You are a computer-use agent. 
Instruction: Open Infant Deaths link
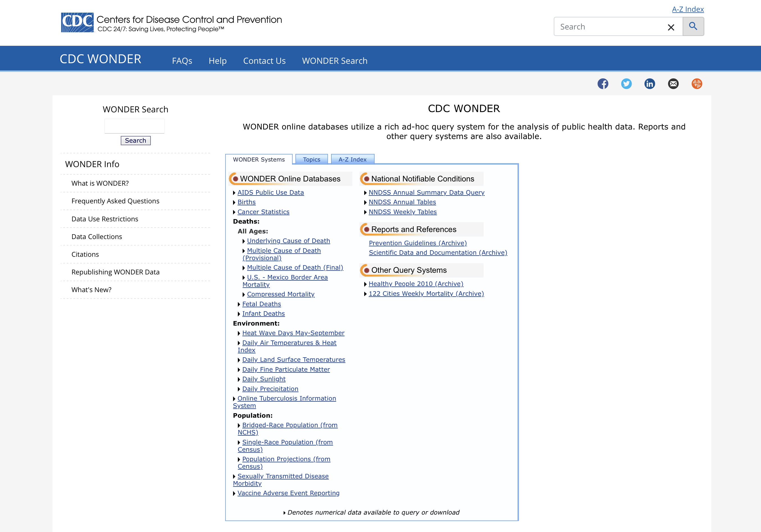click(x=263, y=313)
